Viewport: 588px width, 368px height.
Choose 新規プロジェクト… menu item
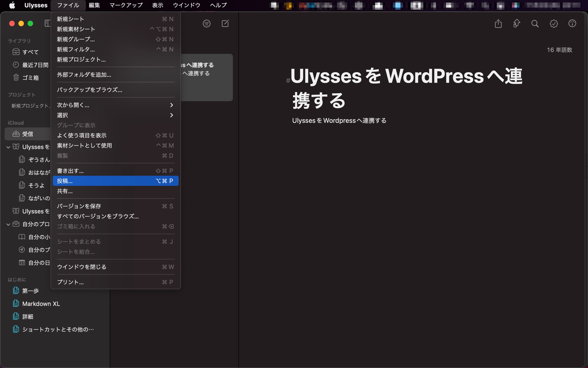pos(116,59)
